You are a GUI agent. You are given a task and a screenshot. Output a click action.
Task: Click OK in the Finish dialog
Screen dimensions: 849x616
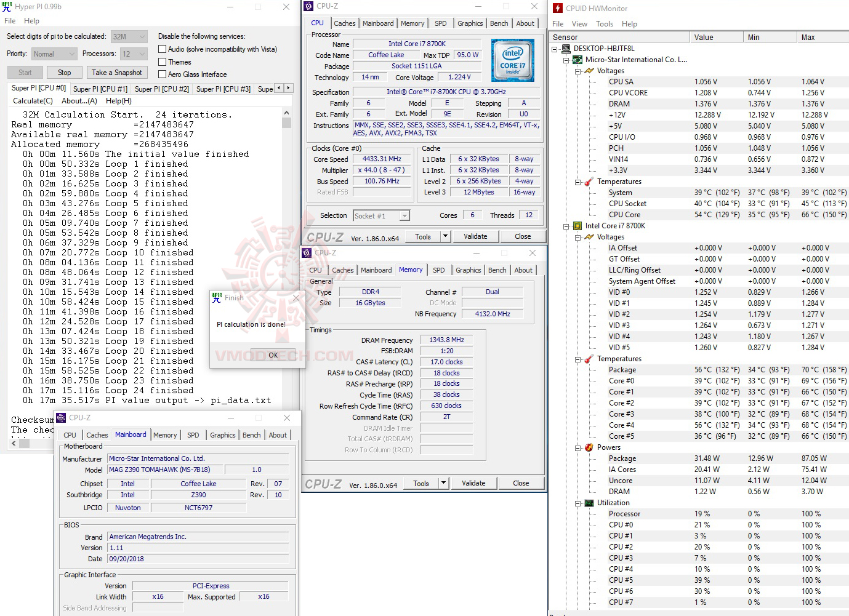(x=273, y=354)
